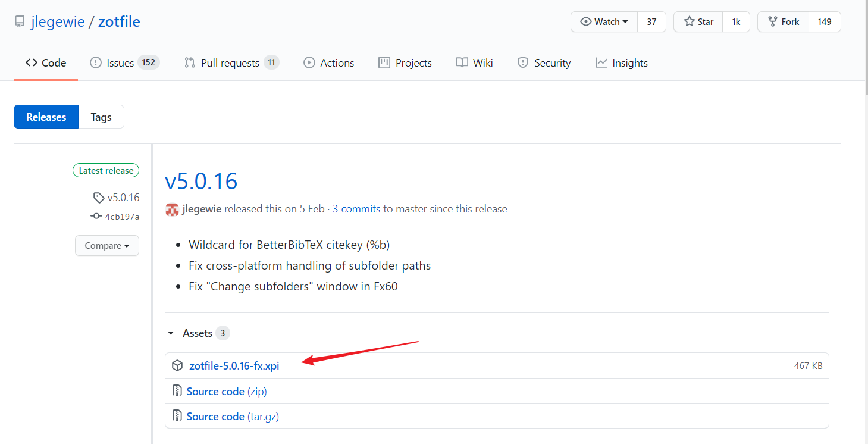Download Source code (tar.gz)
The image size is (868, 444).
point(233,416)
